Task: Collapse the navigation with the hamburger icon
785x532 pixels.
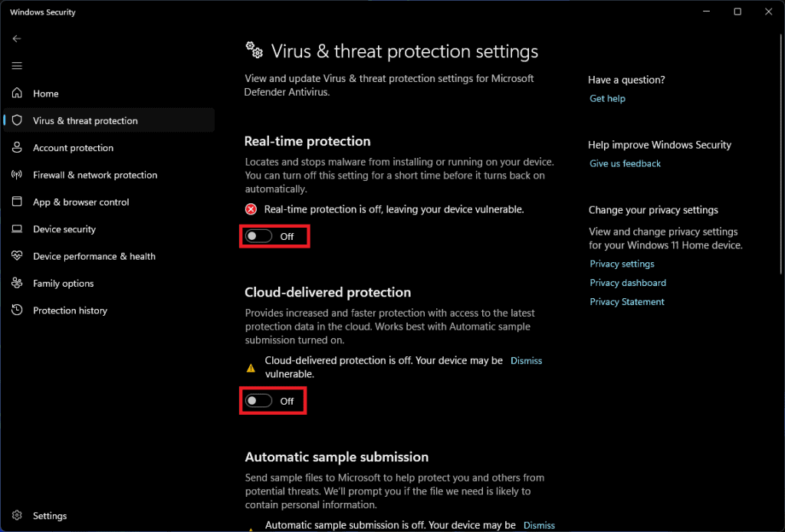Action: 16,65
